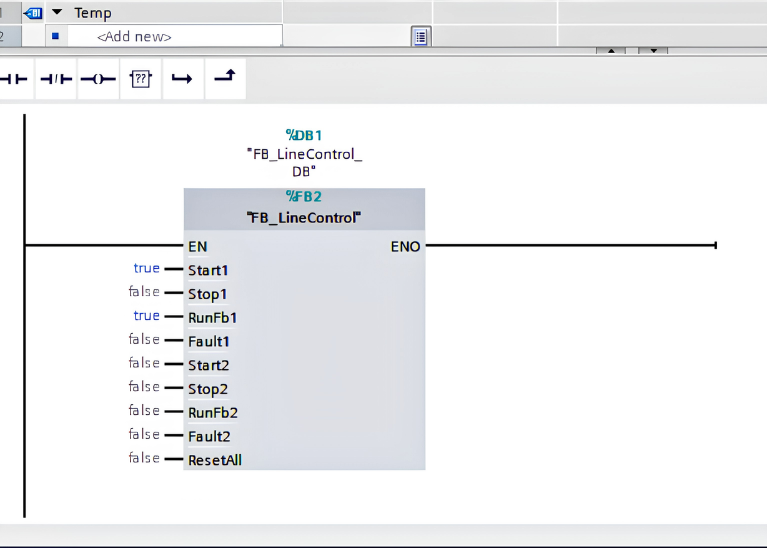Click the false value at ResetAll

144,457
